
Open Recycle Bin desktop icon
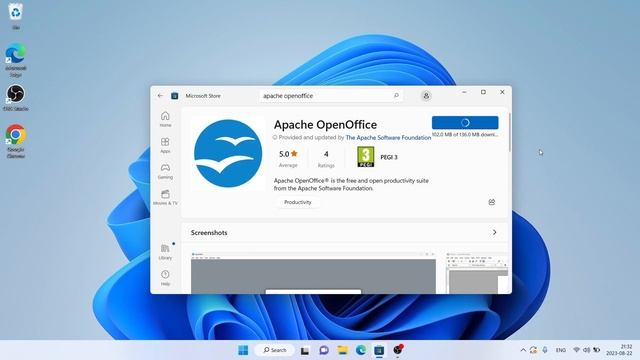(x=16, y=16)
